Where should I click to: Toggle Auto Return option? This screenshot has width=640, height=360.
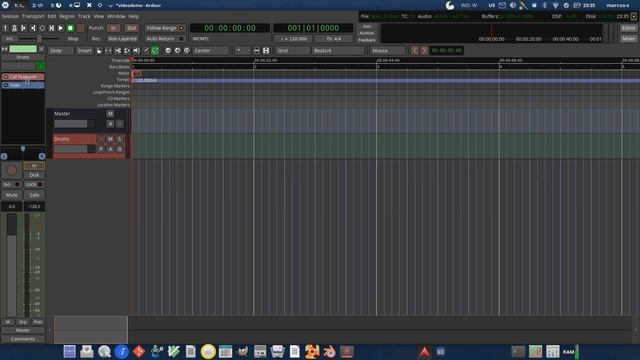click(x=165, y=39)
